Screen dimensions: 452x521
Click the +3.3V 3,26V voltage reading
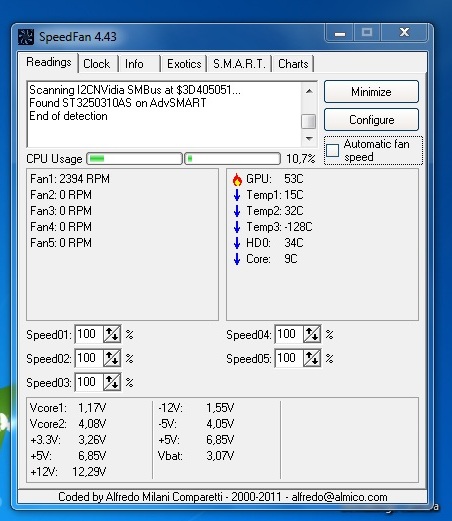coord(92,440)
